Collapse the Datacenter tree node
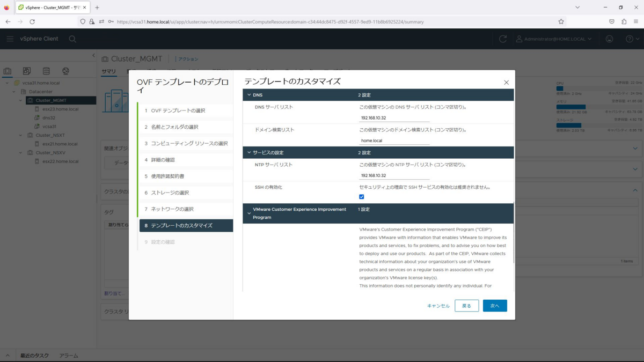 coord(14,92)
